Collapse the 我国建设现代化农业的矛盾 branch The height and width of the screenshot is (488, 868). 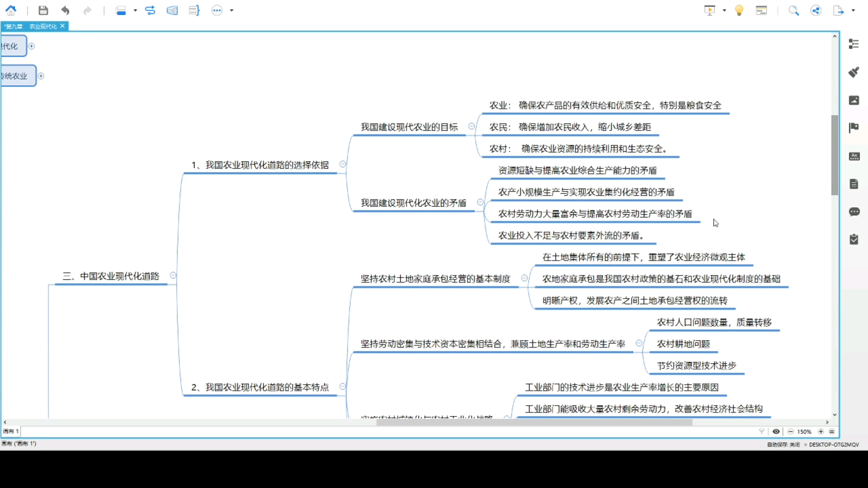tap(480, 202)
